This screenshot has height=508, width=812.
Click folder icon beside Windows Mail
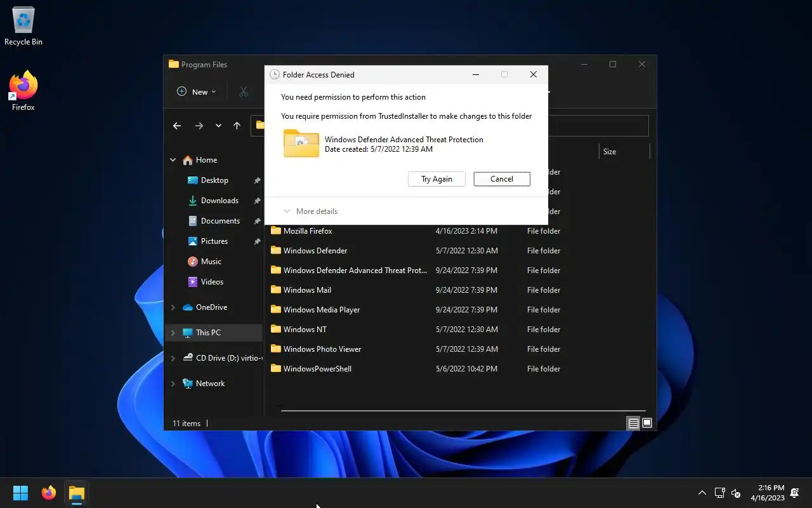[x=275, y=290]
